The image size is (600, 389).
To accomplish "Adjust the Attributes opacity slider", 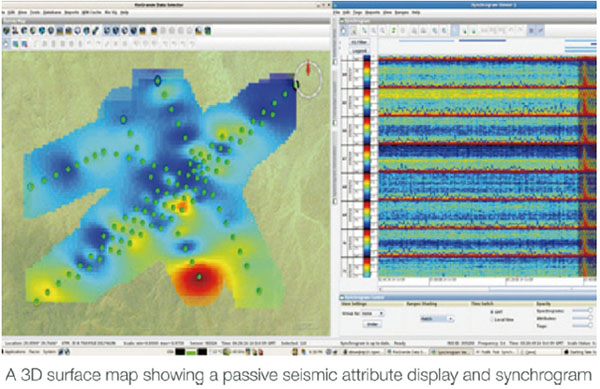I will click(x=582, y=318).
